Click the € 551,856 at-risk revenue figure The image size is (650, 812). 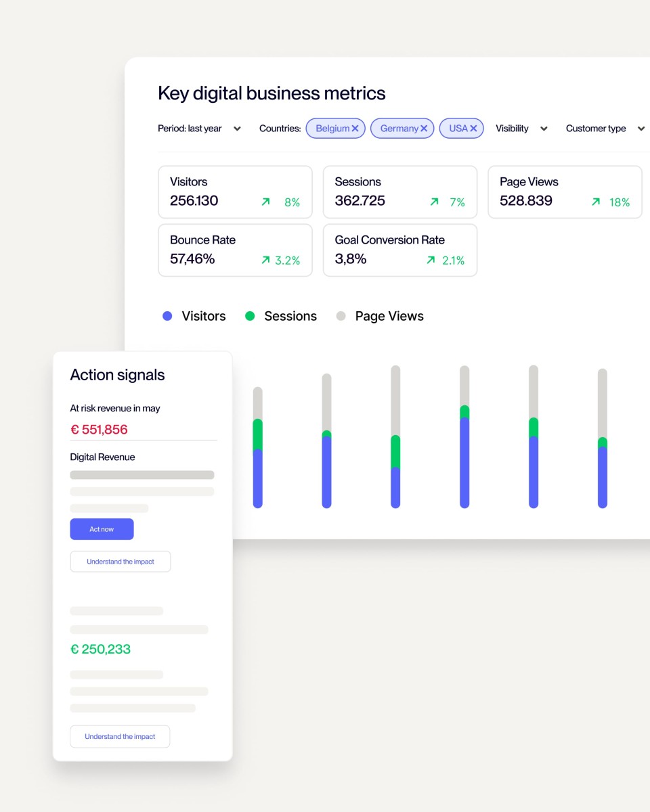(x=100, y=429)
